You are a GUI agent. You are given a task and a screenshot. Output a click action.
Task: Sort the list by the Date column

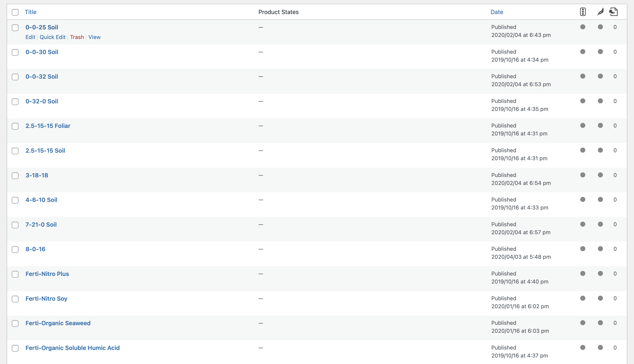click(x=496, y=12)
